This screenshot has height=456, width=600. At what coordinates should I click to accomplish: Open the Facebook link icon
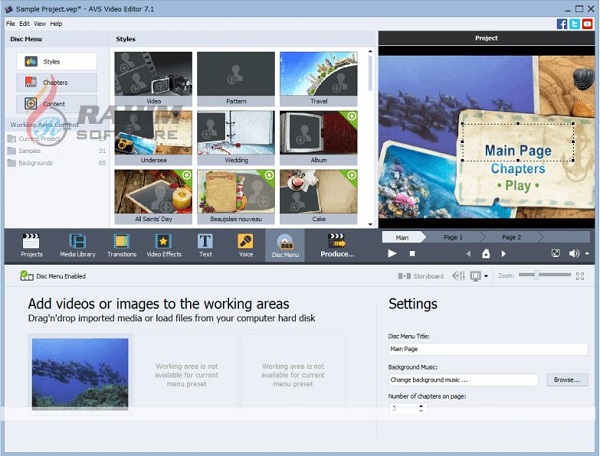click(x=563, y=23)
